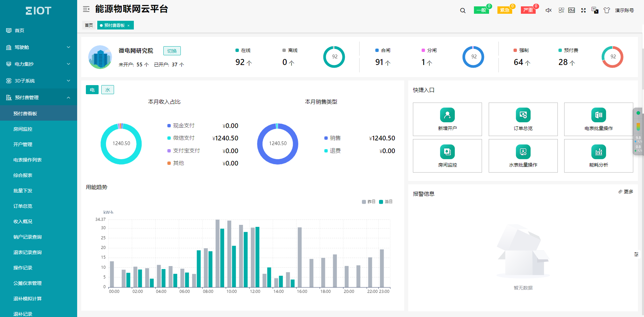Viewport: 644px width, 317px height.
Task: Open 订单总览 quick entry icon
Action: pos(523,115)
